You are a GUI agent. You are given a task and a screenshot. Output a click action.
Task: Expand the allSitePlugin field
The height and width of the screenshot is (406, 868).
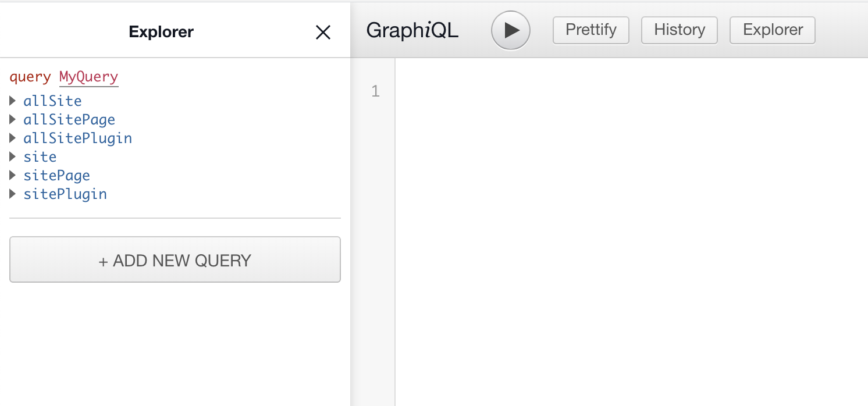pos(13,138)
